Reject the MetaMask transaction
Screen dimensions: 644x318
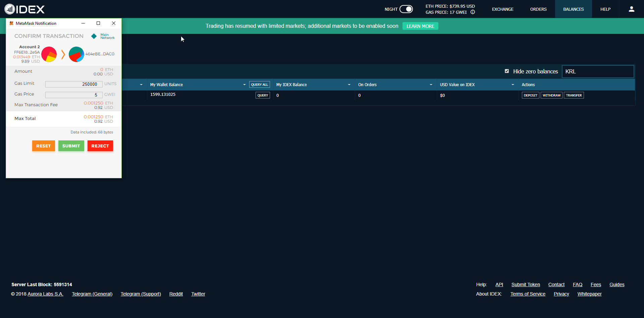tap(100, 146)
